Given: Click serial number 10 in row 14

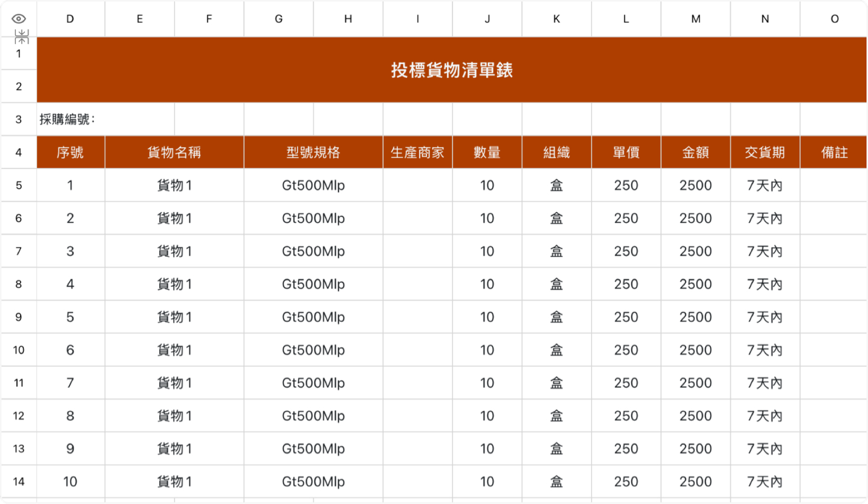Looking at the screenshot, I should coord(70,482).
